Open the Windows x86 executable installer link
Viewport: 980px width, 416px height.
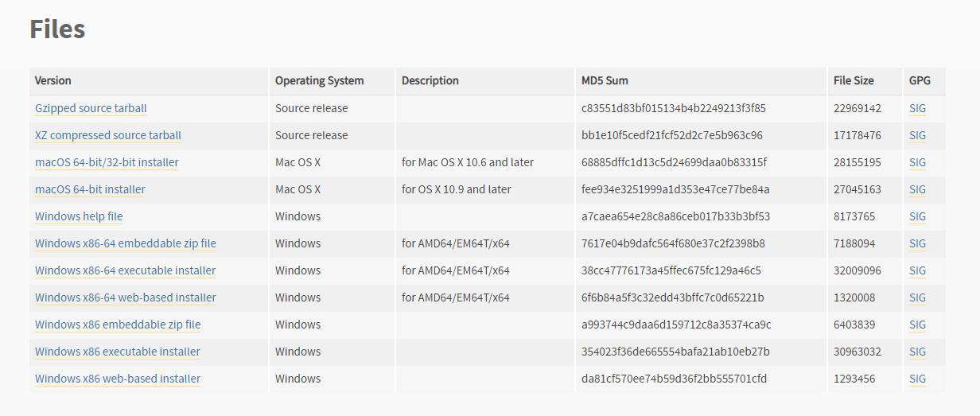click(118, 352)
